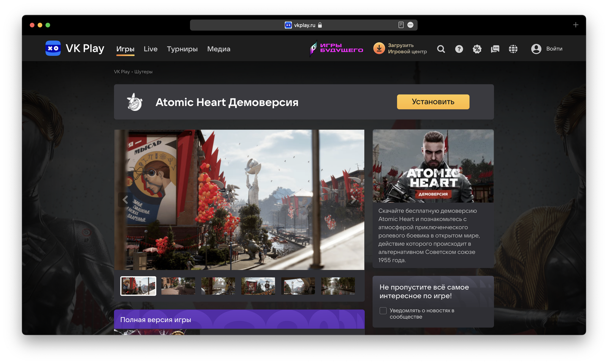Open a new tab with plus icon
This screenshot has height=364, width=608.
pos(576,25)
